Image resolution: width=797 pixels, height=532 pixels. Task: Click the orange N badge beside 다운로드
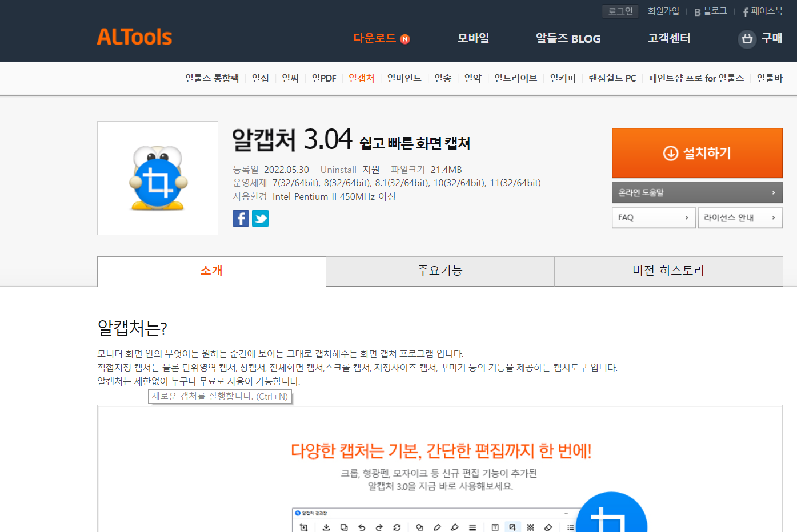click(x=405, y=39)
